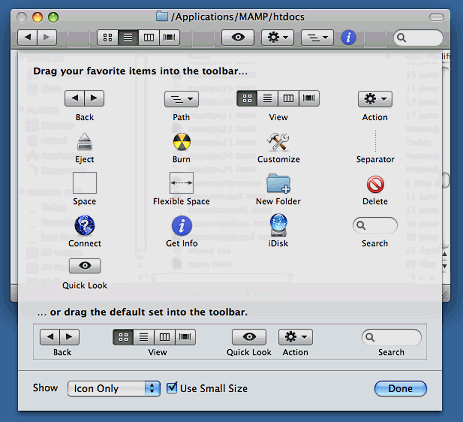Image resolution: width=463 pixels, height=422 pixels.
Task: Select the Get Info icon in palette
Action: [182, 226]
